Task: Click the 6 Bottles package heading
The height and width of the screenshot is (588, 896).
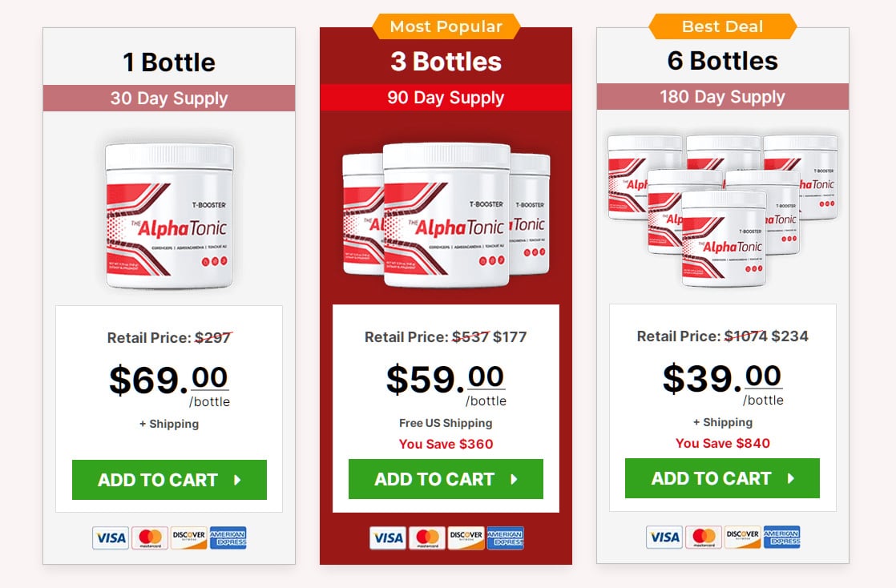Action: pyautogui.click(x=722, y=60)
